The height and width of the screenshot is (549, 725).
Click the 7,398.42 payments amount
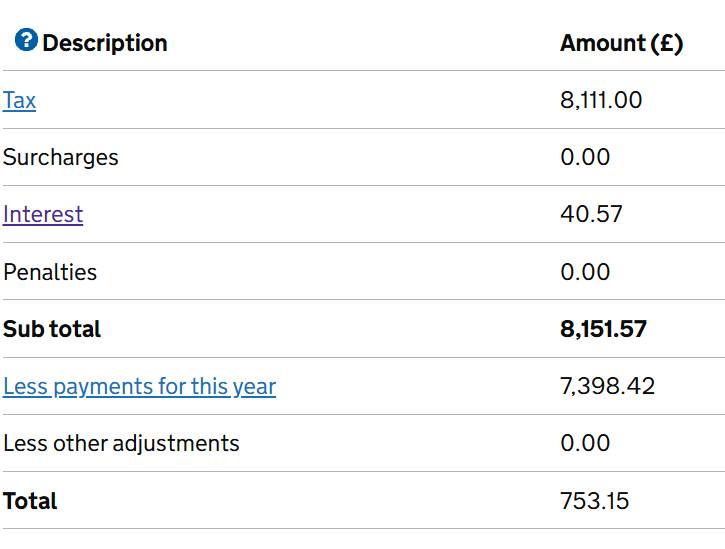[608, 386]
